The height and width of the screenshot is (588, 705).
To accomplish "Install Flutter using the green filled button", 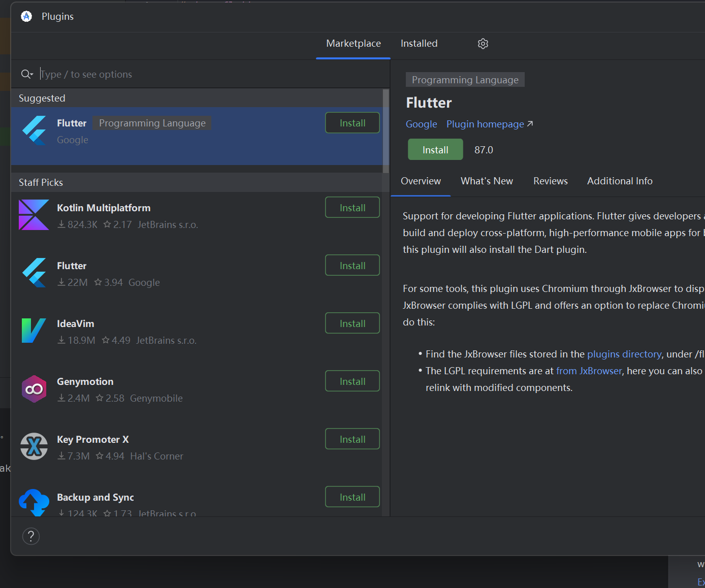I will [x=435, y=150].
